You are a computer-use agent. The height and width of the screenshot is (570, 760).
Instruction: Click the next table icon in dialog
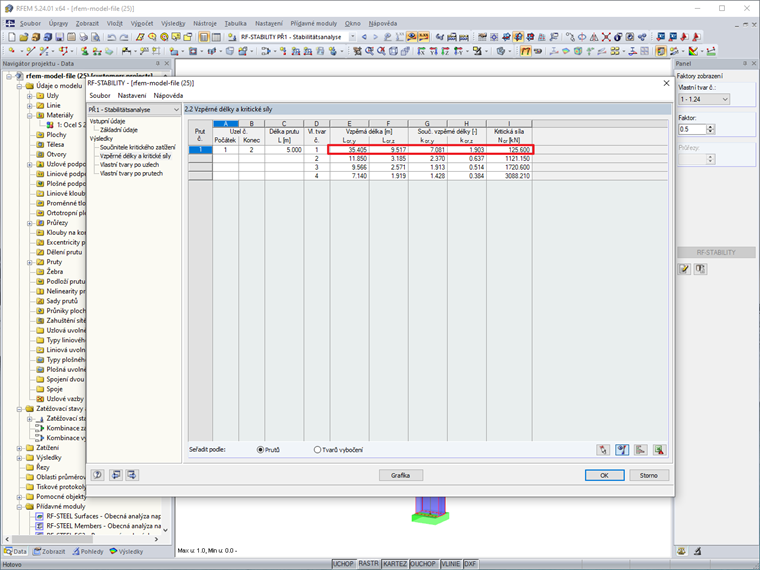[x=132, y=475]
